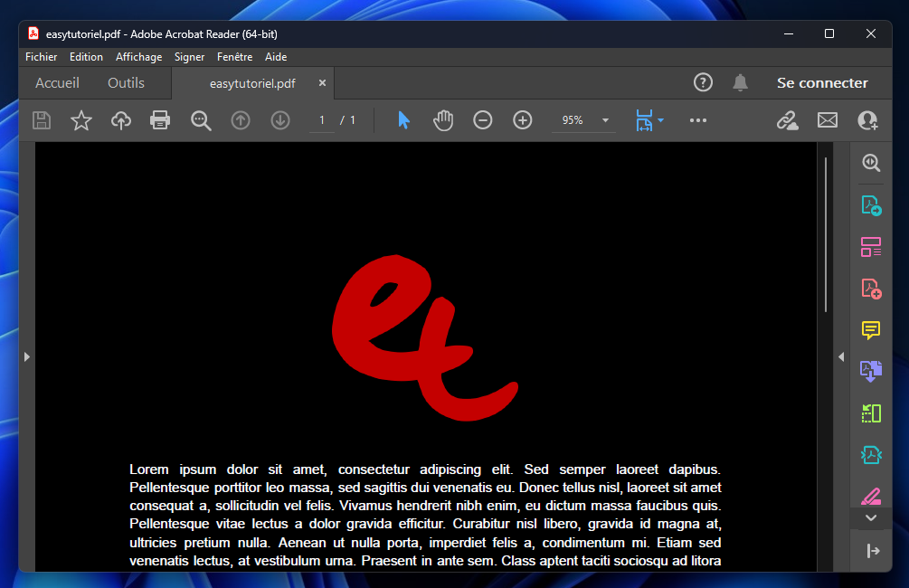This screenshot has height=588, width=909.
Task: Go to previous page arrow
Action: pyautogui.click(x=241, y=120)
